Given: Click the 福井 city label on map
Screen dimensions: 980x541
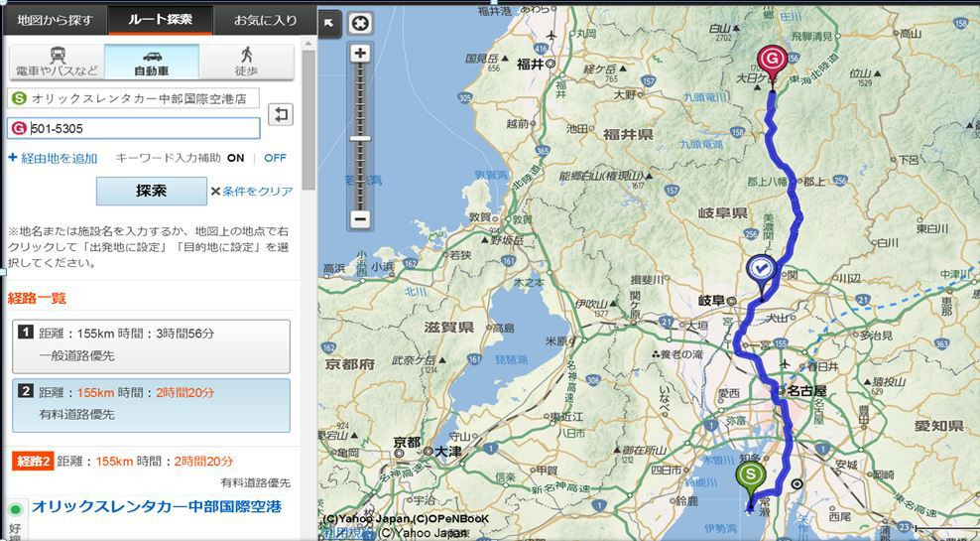Looking at the screenshot, I should coord(532,64).
